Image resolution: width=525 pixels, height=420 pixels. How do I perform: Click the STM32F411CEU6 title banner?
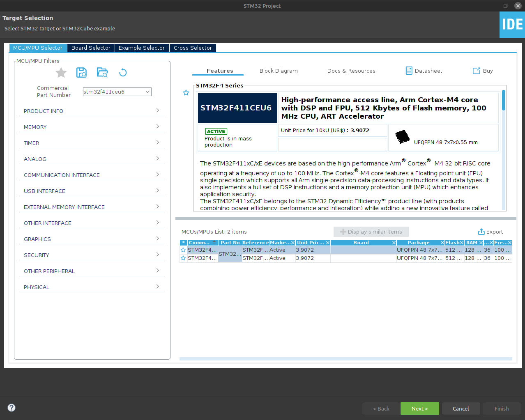coord(237,108)
